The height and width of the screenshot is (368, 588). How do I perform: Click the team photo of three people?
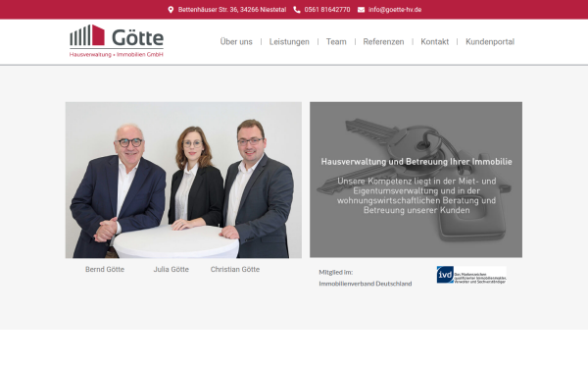point(183,180)
